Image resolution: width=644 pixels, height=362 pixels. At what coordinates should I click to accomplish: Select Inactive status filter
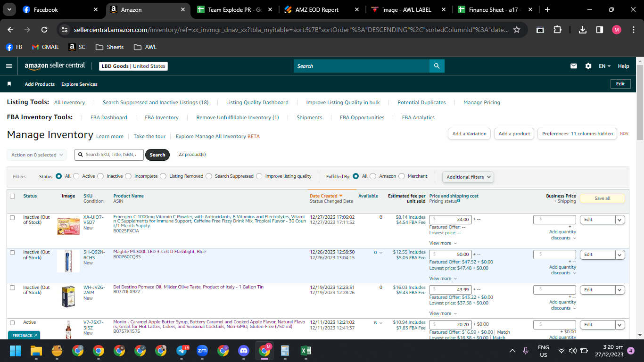click(x=100, y=176)
